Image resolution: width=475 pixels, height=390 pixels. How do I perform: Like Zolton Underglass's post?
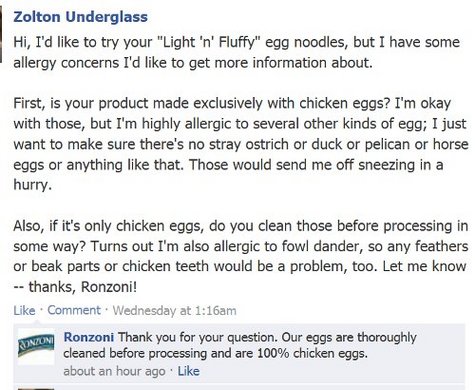click(x=24, y=310)
